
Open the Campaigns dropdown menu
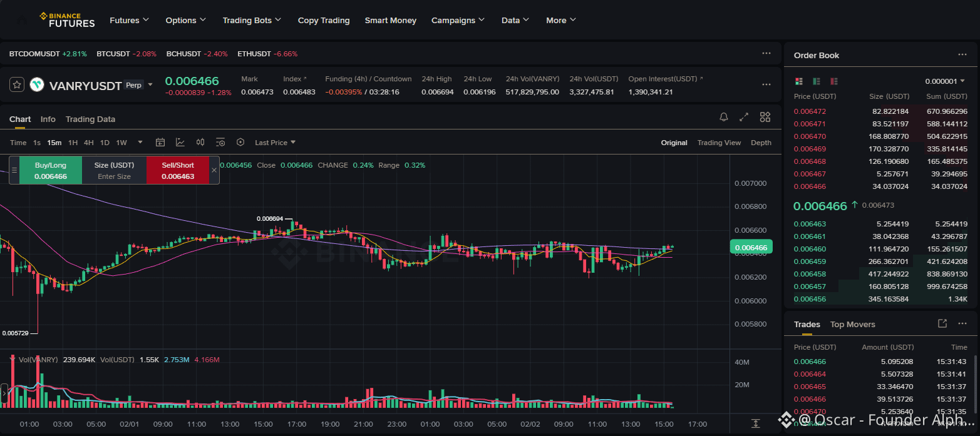point(458,20)
